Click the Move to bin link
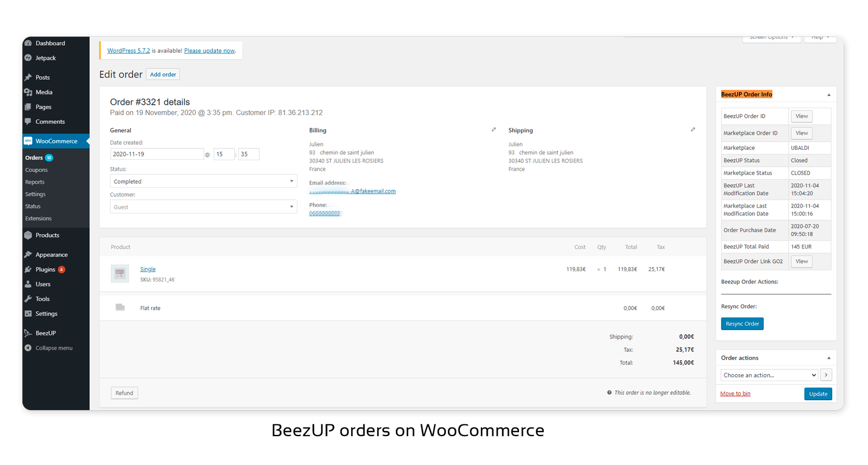 point(735,393)
